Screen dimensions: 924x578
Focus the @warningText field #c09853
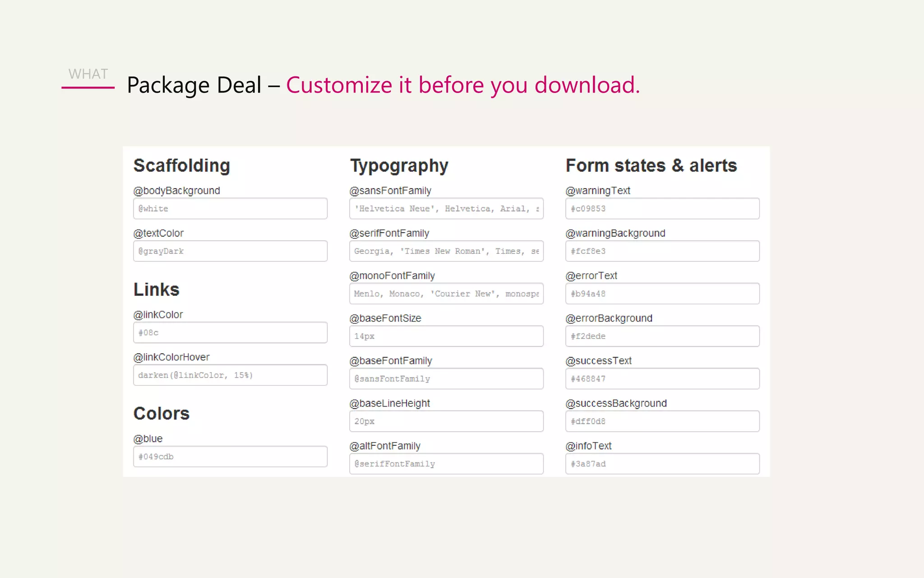tap(662, 209)
